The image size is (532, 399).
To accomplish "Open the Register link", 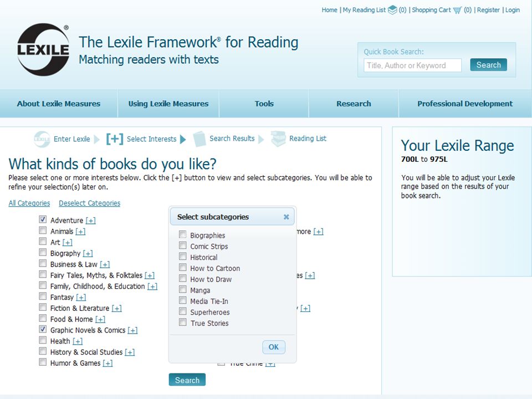I will pyautogui.click(x=488, y=10).
